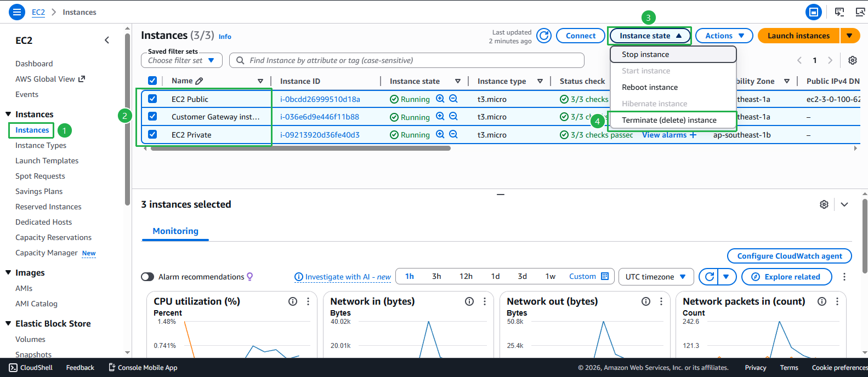The height and width of the screenshot is (377, 868).
Task: Uncheck the Customer Gateway instance row
Action: [x=152, y=116]
